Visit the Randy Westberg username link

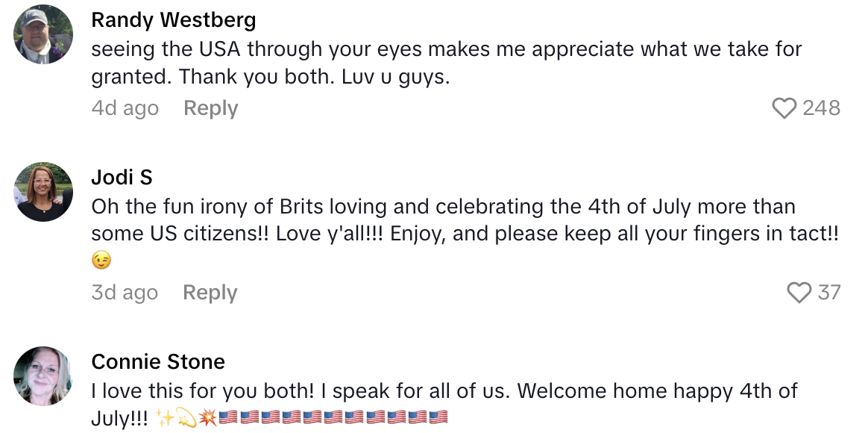click(x=173, y=20)
